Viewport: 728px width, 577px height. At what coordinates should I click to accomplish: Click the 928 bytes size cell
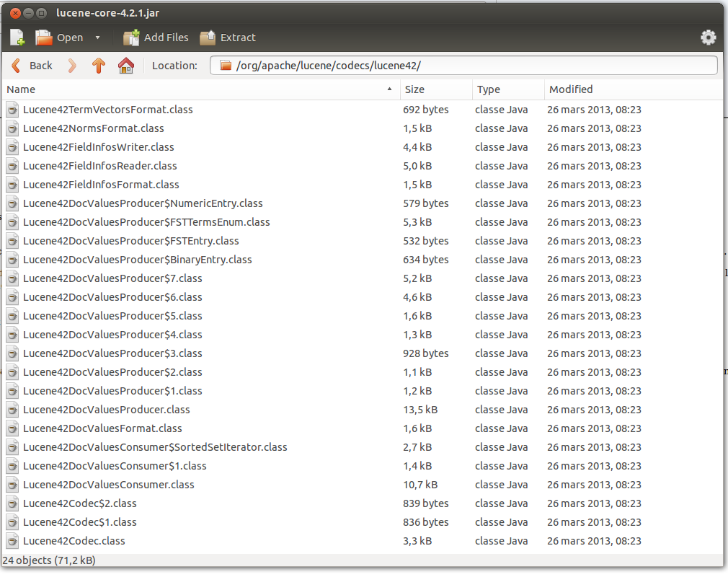pos(426,353)
